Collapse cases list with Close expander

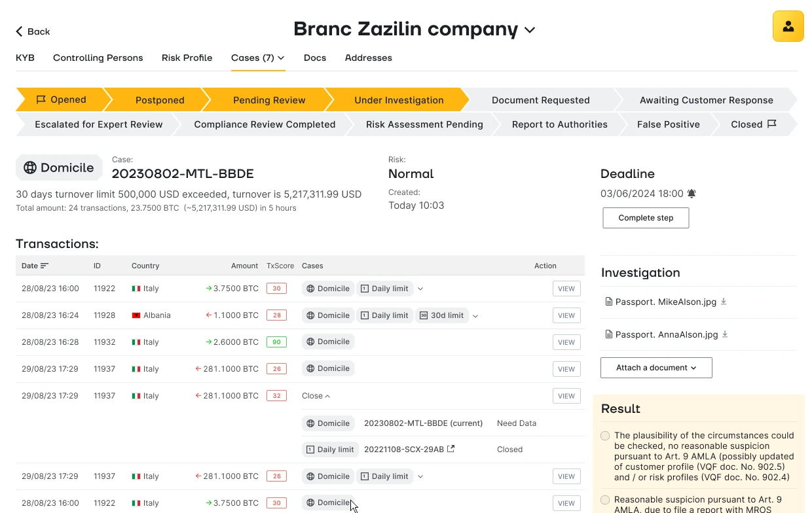pos(316,396)
